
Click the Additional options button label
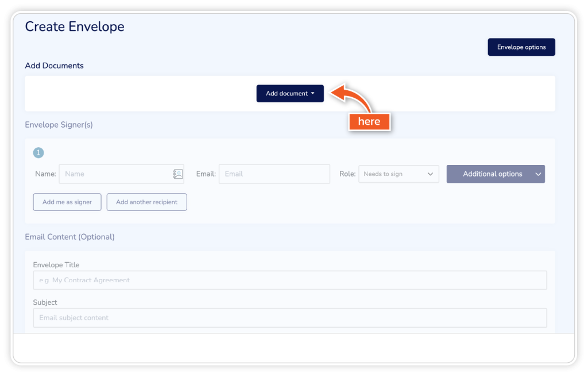(492, 174)
